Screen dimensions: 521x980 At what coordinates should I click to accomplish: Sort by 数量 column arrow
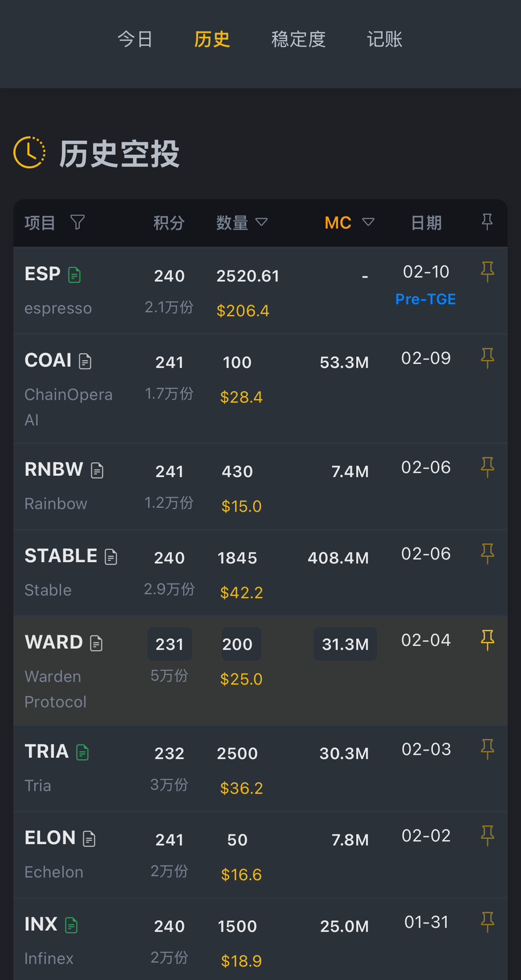(x=261, y=222)
